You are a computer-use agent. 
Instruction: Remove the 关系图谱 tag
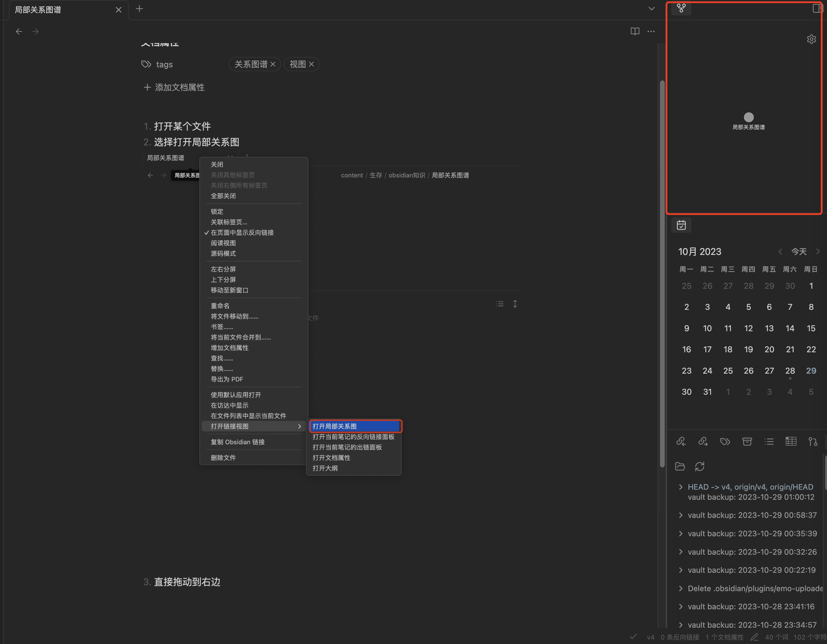tap(273, 64)
